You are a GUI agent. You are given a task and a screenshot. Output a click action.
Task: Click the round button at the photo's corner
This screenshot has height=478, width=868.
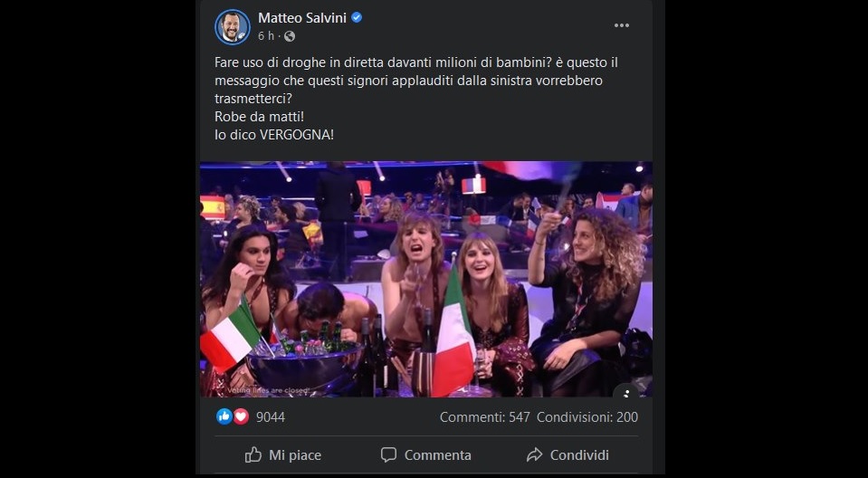point(625,394)
